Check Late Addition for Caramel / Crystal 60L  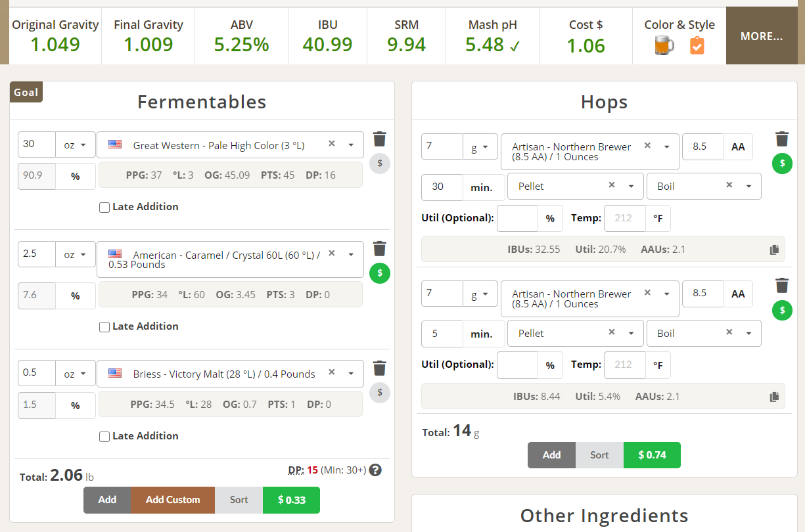[x=104, y=327]
